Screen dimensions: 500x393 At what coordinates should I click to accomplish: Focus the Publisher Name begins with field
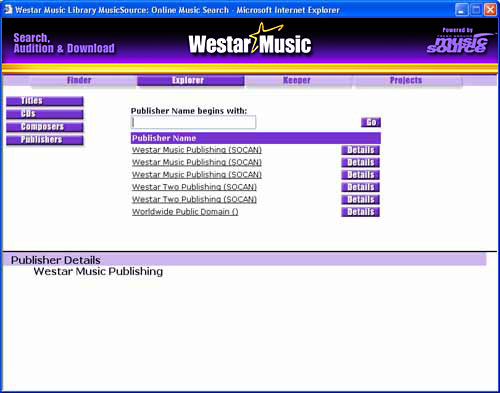pos(193,122)
